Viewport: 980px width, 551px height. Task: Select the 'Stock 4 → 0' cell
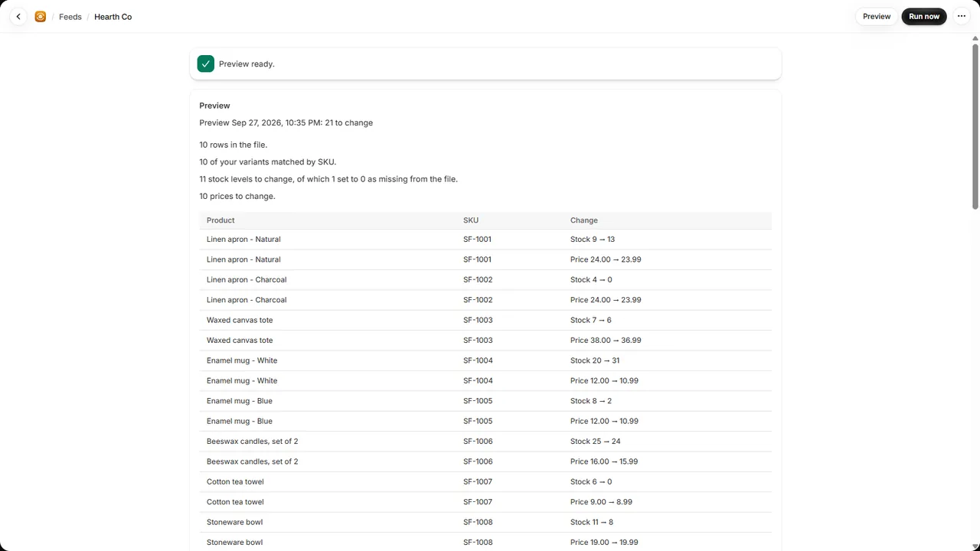[591, 280]
